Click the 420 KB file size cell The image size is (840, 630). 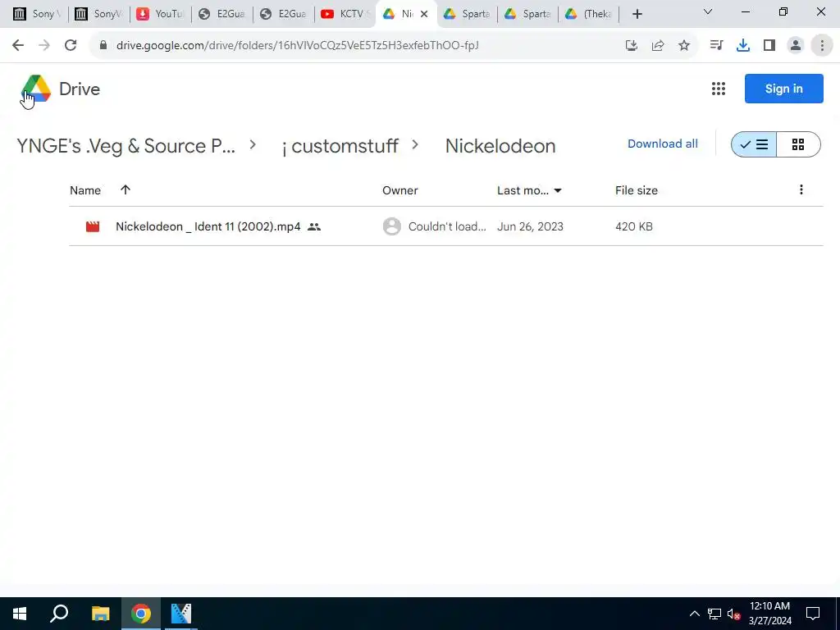[x=634, y=226]
